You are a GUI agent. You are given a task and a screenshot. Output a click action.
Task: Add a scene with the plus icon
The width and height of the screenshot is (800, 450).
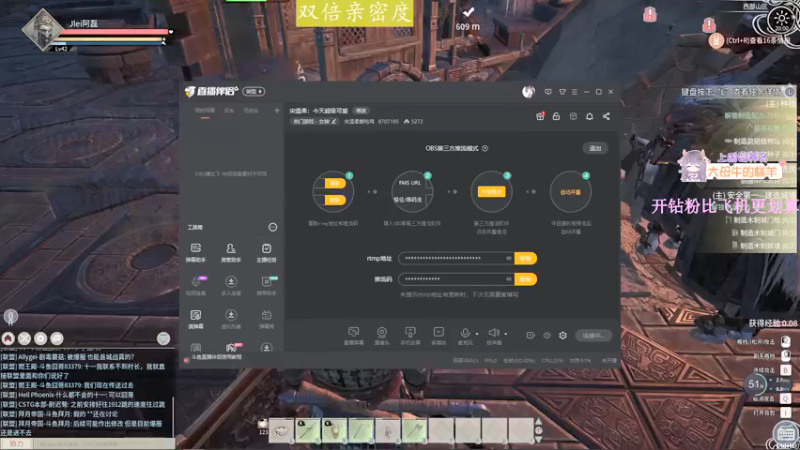tap(277, 110)
